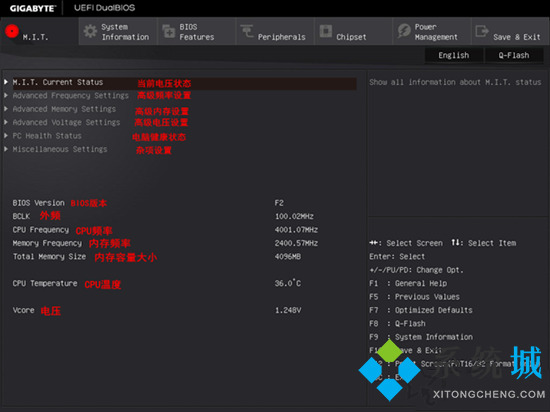Select the M.I.T. tab label
This screenshot has width=550, height=412.
[35, 37]
